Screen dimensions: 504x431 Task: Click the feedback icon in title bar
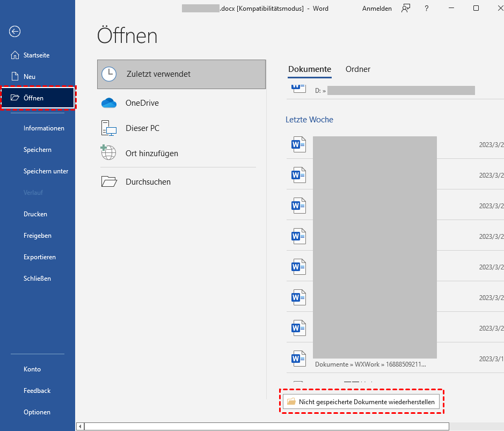pos(406,9)
